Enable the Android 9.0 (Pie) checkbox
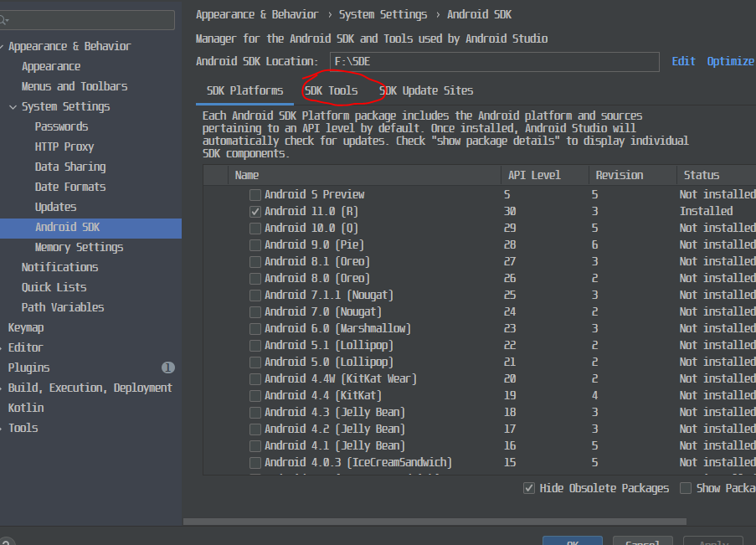 click(x=255, y=245)
